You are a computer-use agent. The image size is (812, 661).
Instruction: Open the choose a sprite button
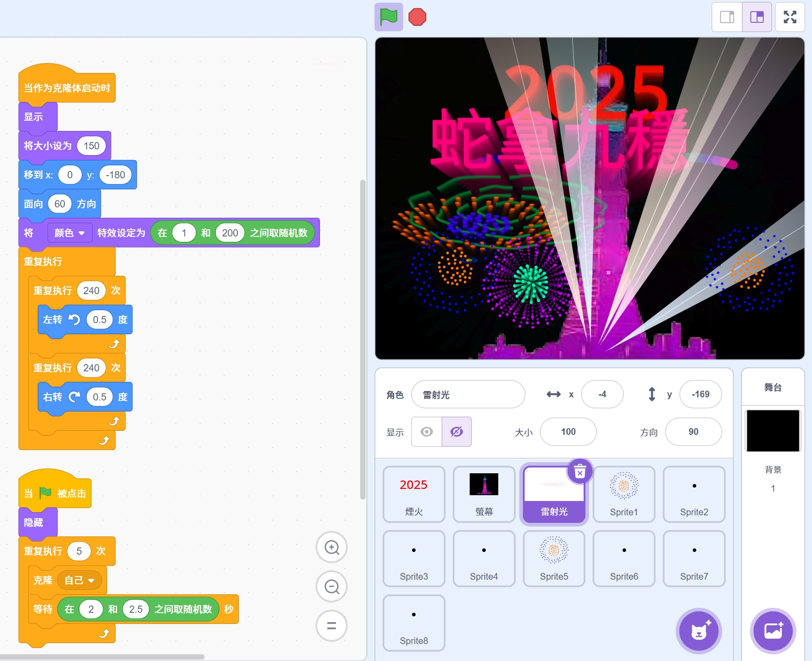(698, 631)
